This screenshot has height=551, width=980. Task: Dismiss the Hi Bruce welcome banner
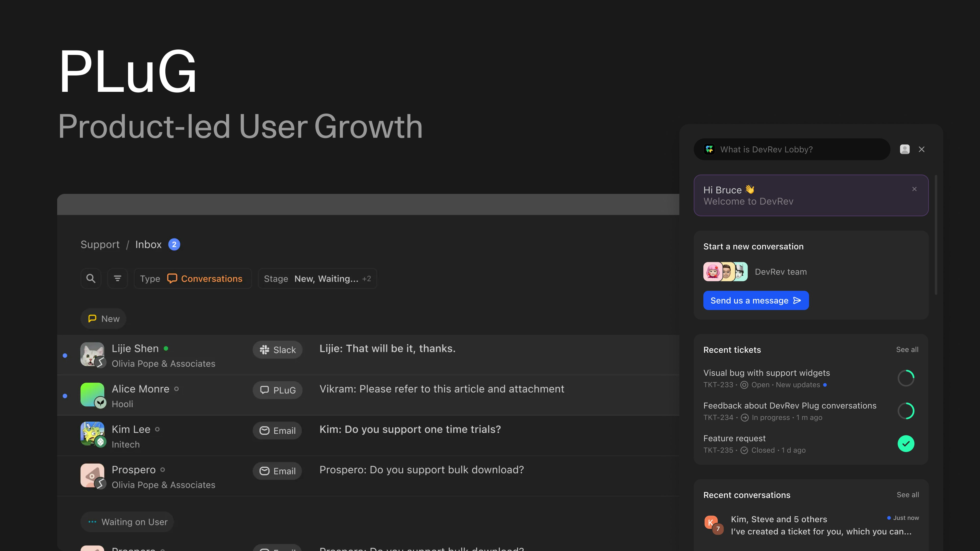(x=915, y=189)
